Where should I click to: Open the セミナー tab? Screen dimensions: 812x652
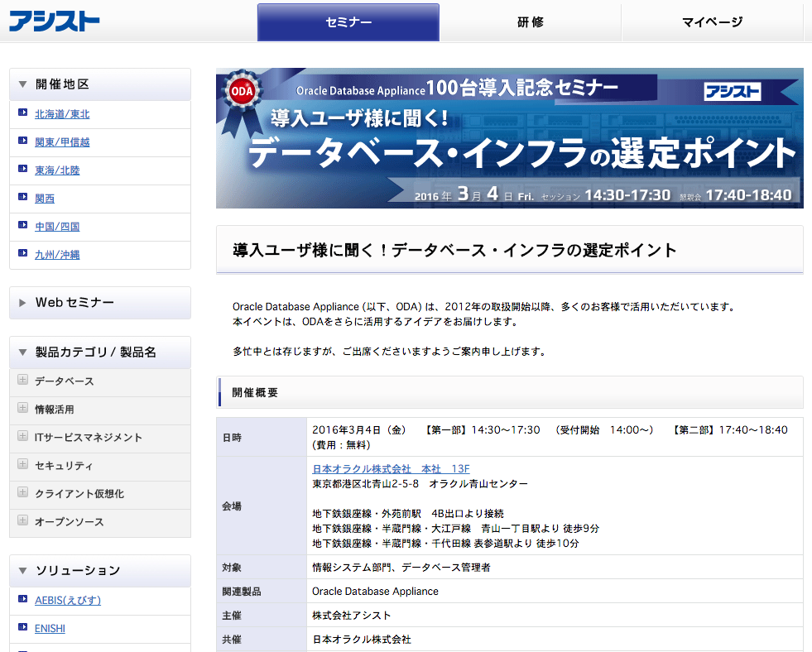(x=348, y=22)
